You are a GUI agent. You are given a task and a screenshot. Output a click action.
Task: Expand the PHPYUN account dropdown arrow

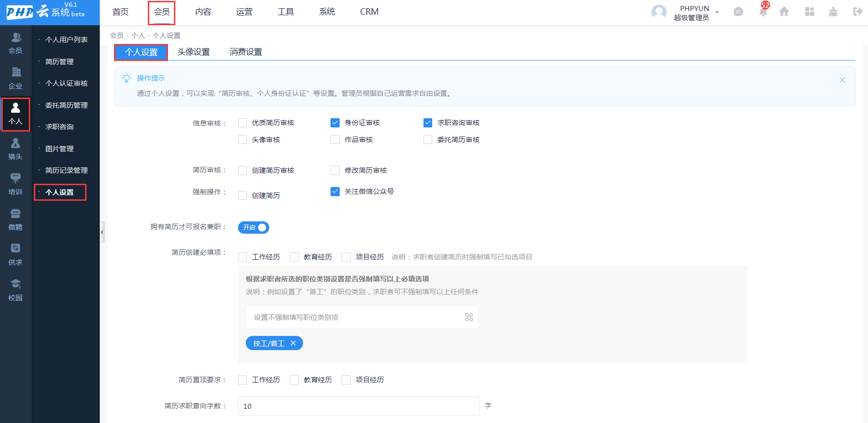[717, 12]
